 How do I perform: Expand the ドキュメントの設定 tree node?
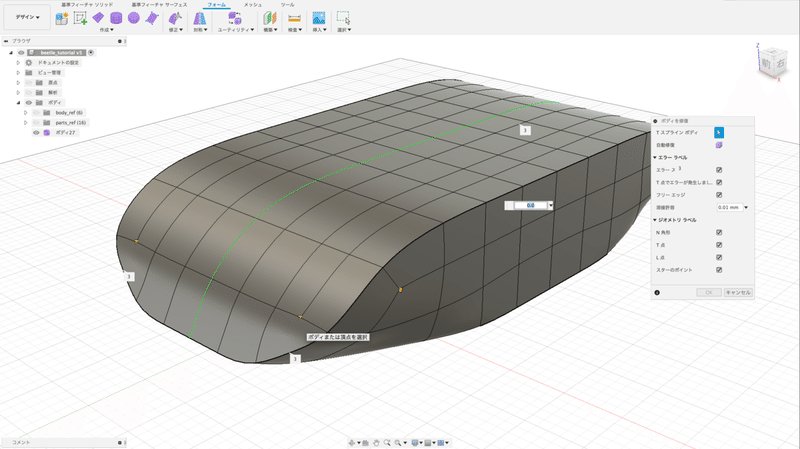tap(18, 63)
